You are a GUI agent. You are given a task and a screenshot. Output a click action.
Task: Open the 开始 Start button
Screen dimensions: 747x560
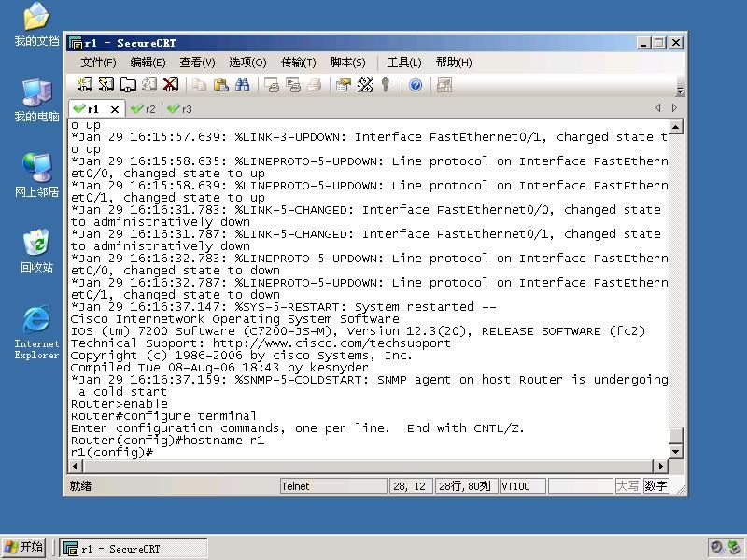tap(23, 547)
